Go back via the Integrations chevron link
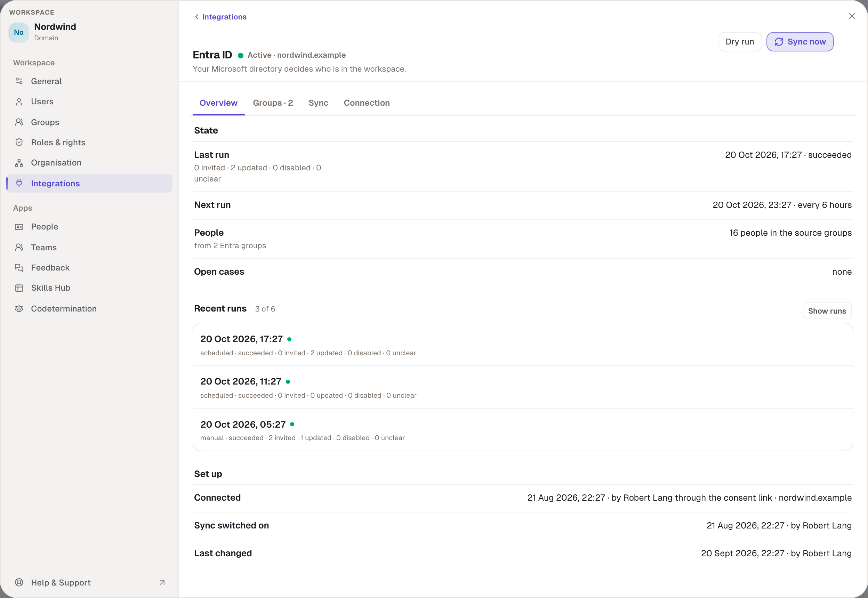Viewport: 868px width, 598px height. click(x=221, y=17)
